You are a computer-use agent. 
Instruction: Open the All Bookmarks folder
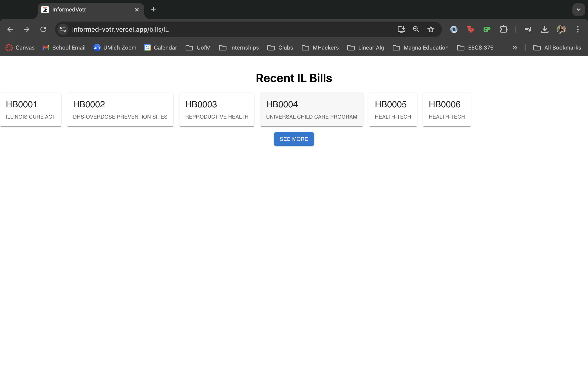click(x=557, y=48)
